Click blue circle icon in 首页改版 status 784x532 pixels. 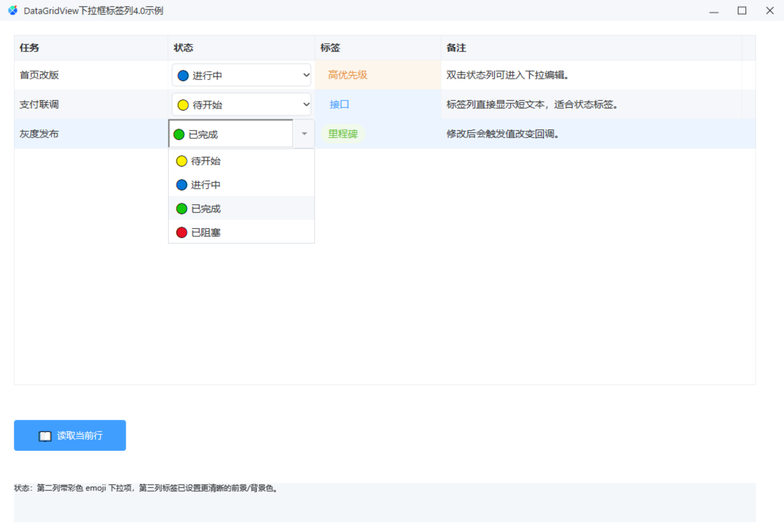coord(183,76)
